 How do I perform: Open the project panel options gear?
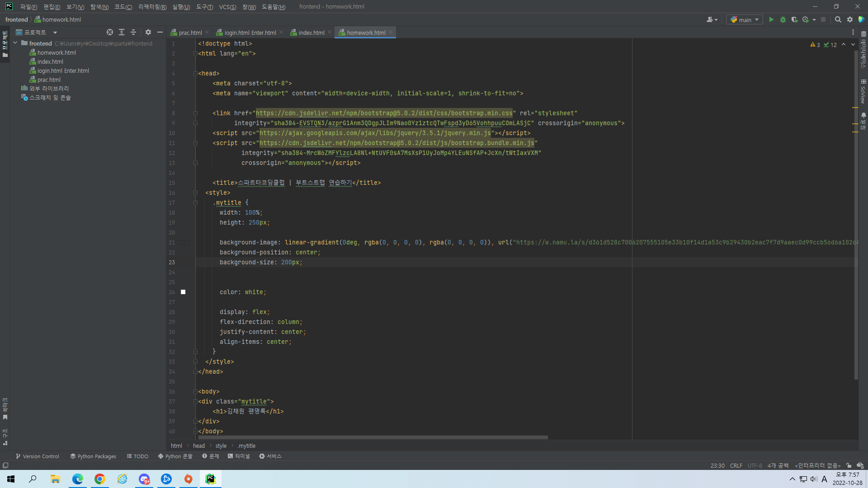pyautogui.click(x=148, y=32)
